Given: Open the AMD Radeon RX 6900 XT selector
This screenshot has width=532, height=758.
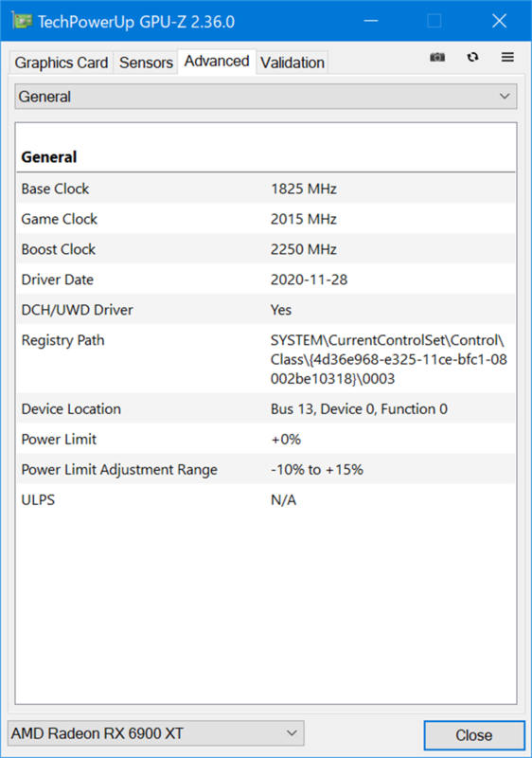Looking at the screenshot, I should (x=156, y=733).
